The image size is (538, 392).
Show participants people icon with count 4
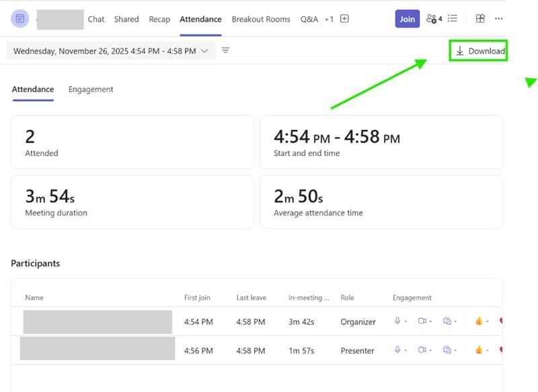434,19
